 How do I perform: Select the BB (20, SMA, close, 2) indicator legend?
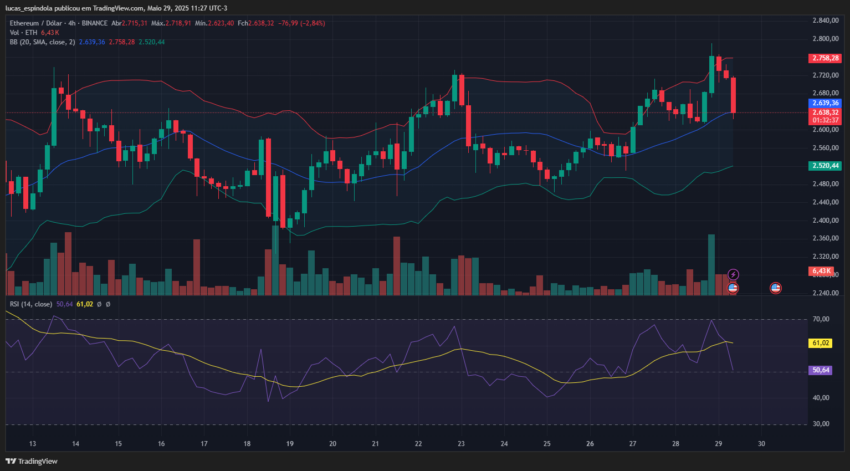click(42, 42)
